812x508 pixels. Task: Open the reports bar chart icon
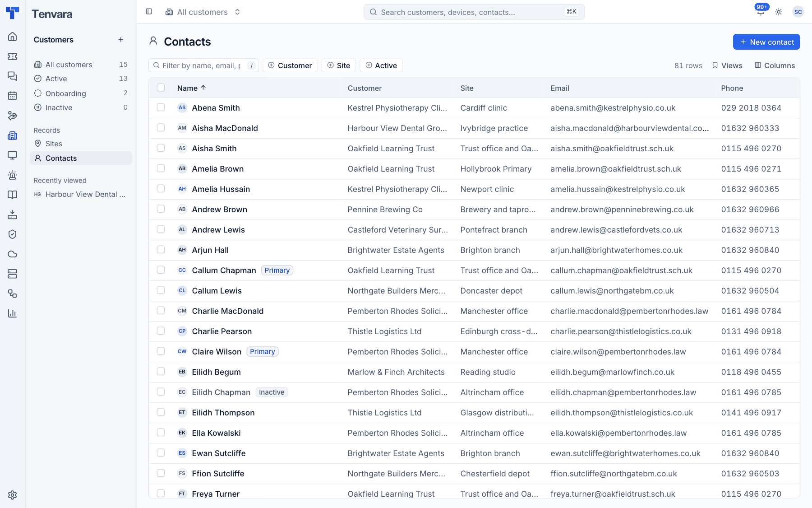(x=13, y=313)
